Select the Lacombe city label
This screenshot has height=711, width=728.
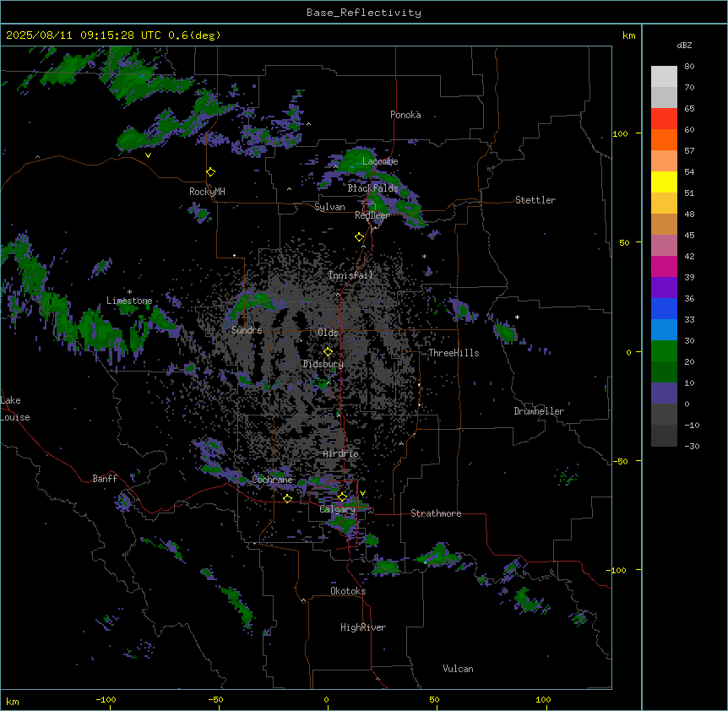(x=380, y=161)
